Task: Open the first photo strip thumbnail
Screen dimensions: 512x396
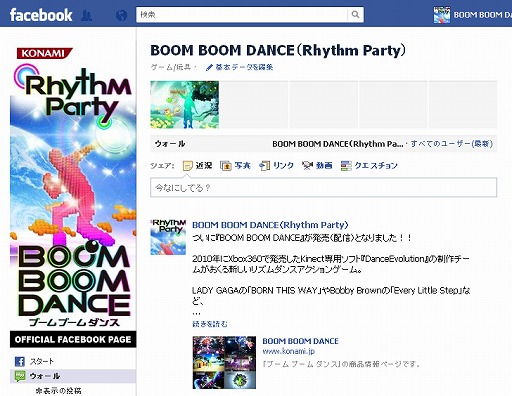Action: click(185, 105)
